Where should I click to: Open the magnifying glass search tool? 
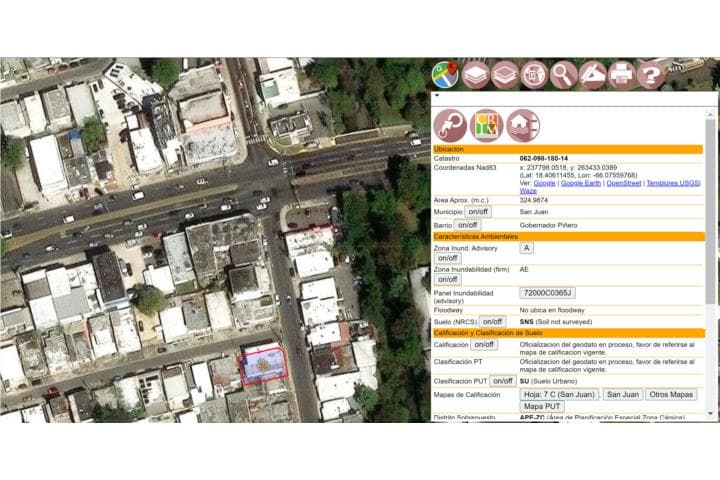563,74
